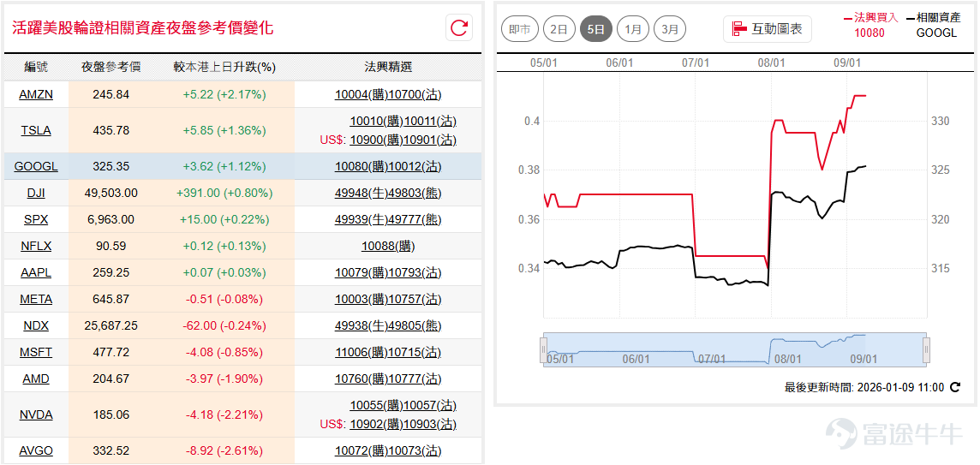The image size is (980, 465).
Task: Open the DJI code link
Action: click(36, 194)
